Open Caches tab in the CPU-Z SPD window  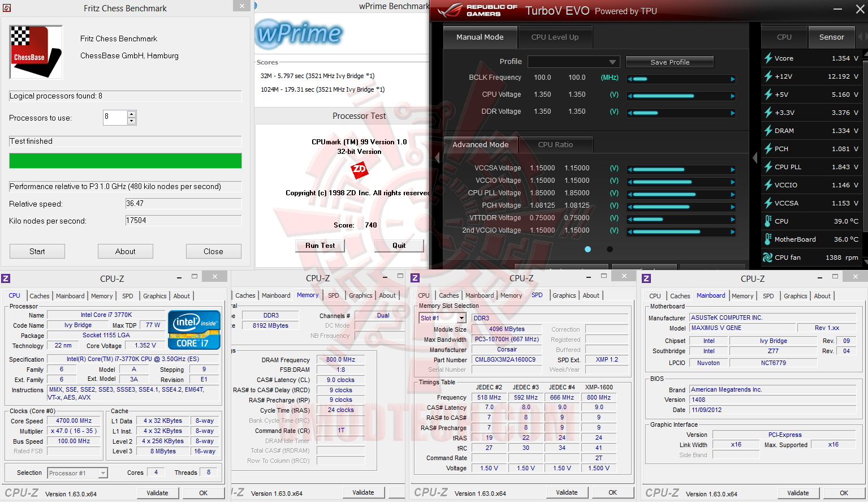click(x=449, y=295)
